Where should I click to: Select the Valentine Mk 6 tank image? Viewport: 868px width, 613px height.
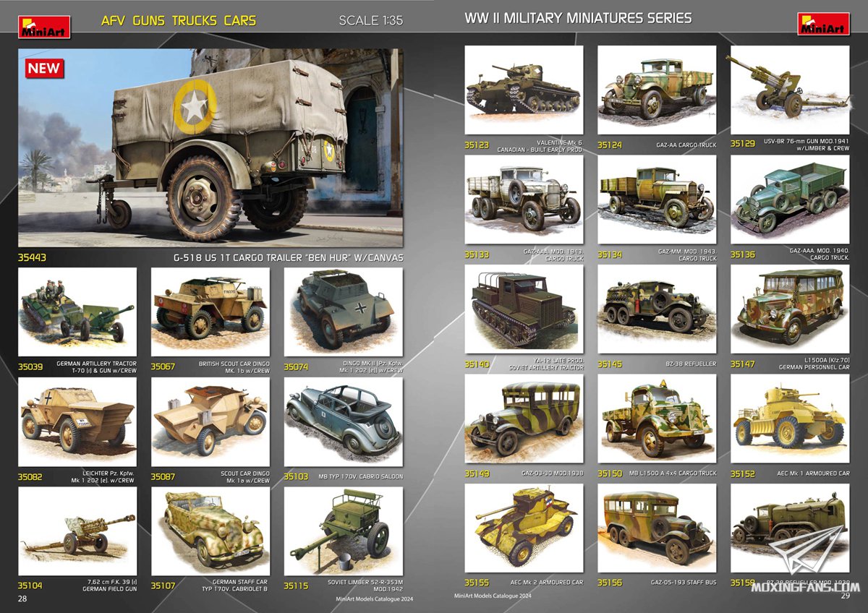tap(524, 90)
